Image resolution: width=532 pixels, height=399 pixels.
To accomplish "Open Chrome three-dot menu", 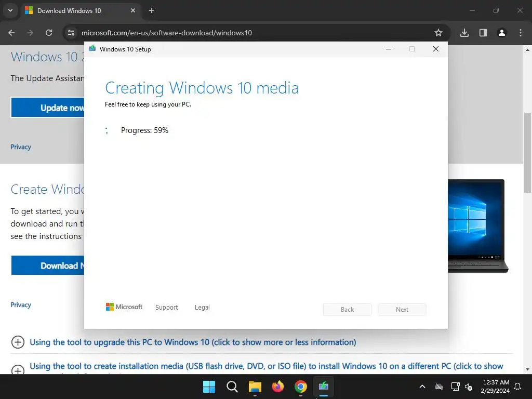I will click(x=521, y=33).
